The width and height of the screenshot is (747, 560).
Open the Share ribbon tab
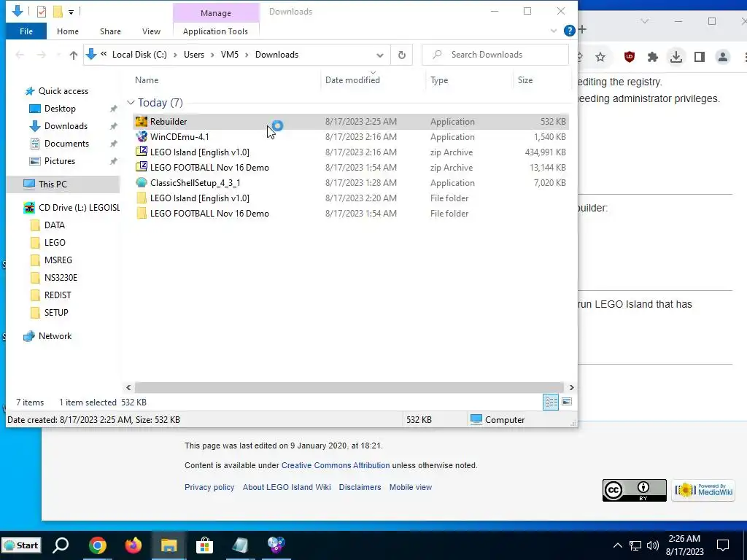click(110, 31)
